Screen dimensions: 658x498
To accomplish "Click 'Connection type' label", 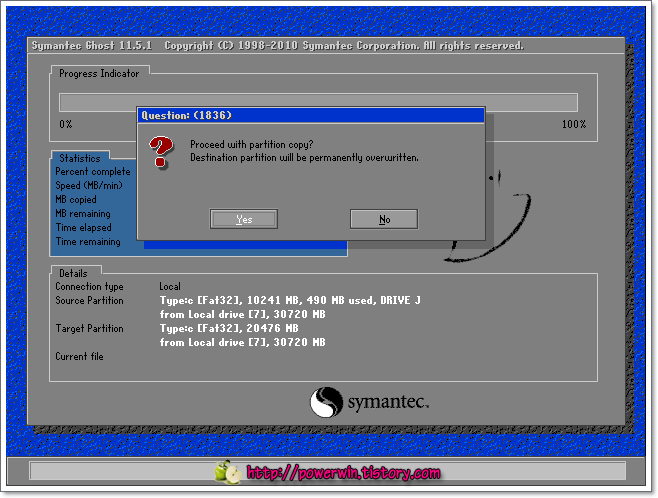I will pyautogui.click(x=89, y=287).
